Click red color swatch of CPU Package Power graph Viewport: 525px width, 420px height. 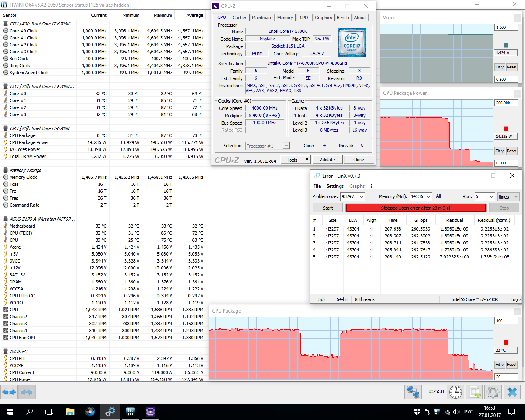506,129
